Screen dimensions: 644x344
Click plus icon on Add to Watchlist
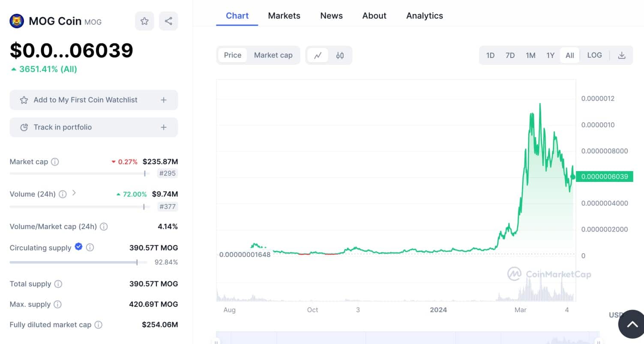click(163, 100)
